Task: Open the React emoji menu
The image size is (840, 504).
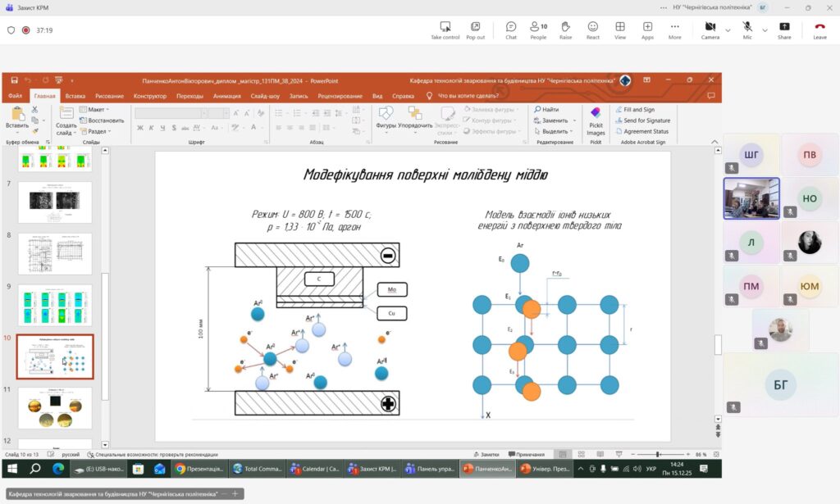Action: pos(592,30)
